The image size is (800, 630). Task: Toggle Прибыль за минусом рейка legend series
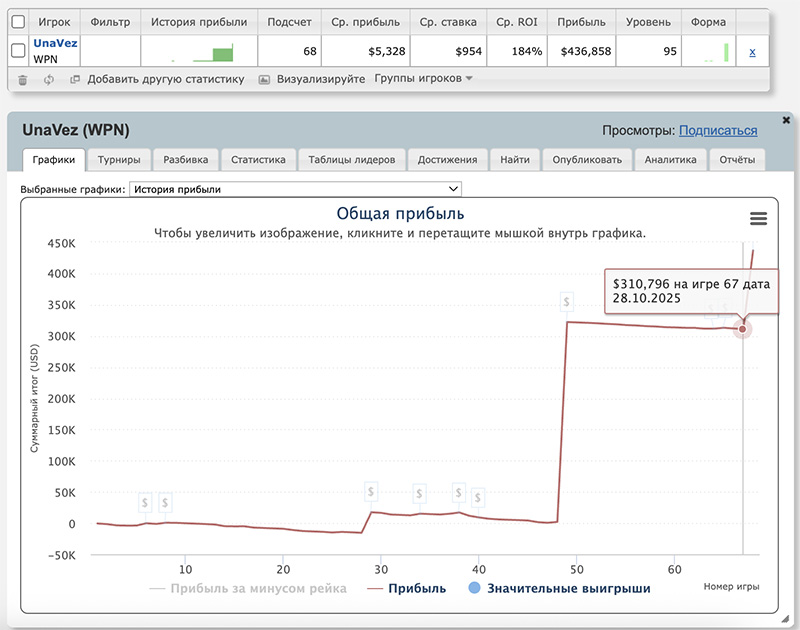248,589
